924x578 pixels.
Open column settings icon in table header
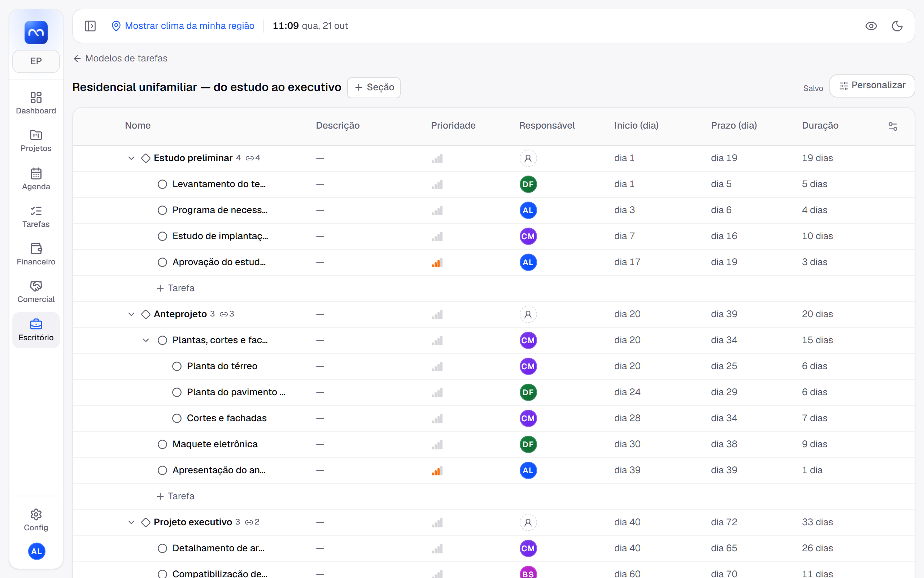tap(893, 126)
